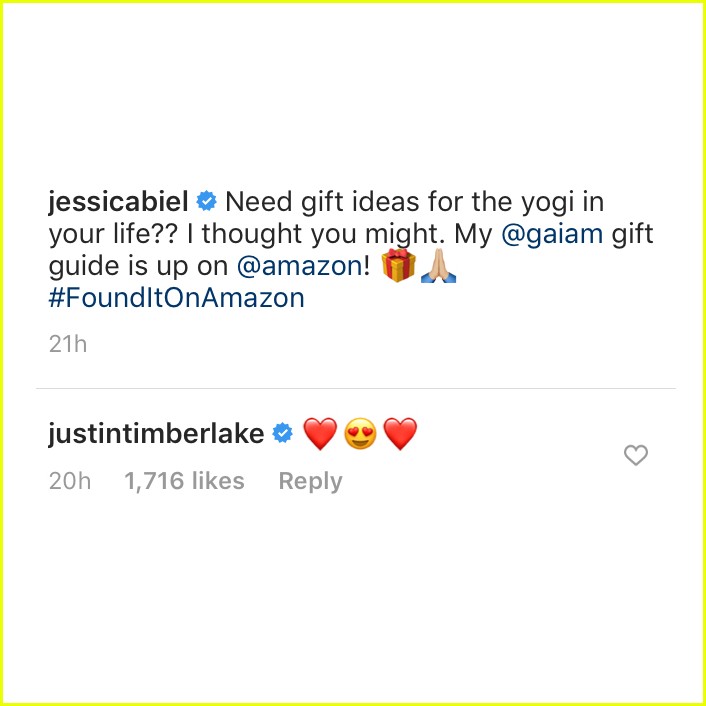
Task: Open the @amazon mention link
Action: pyautogui.click(x=299, y=267)
